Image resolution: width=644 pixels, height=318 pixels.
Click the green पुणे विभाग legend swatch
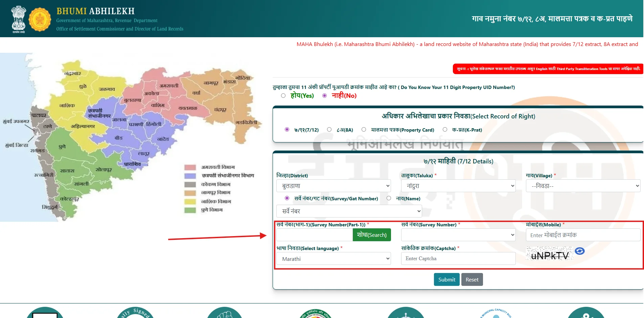[x=189, y=210]
